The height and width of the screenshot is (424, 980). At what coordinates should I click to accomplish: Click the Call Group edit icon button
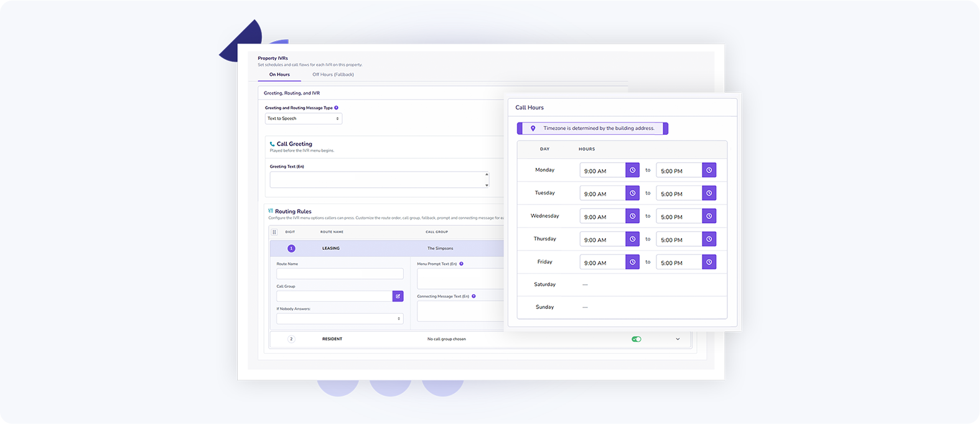(398, 297)
